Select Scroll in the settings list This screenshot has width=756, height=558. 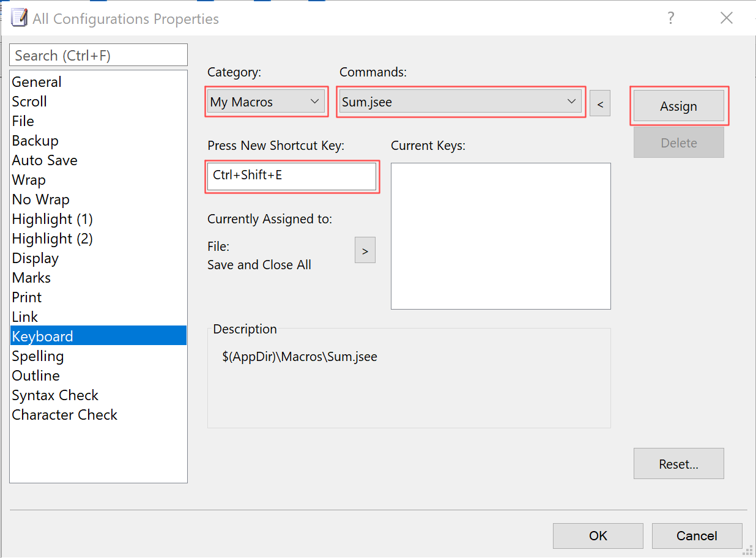(98, 102)
